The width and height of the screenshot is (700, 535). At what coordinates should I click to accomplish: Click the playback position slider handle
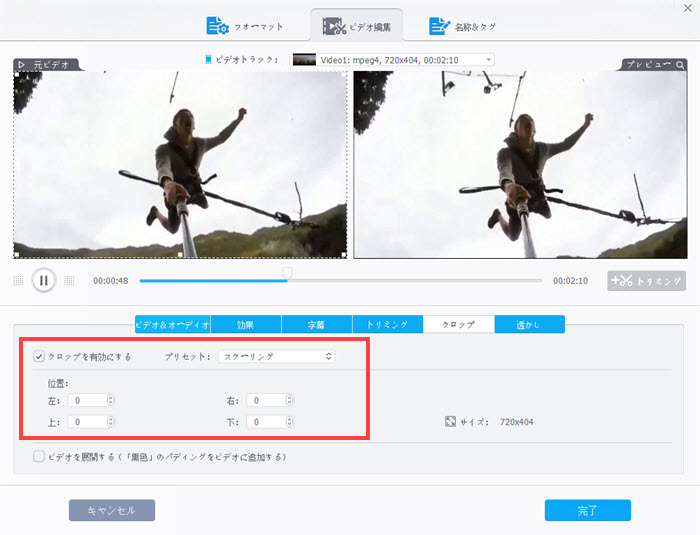[288, 272]
